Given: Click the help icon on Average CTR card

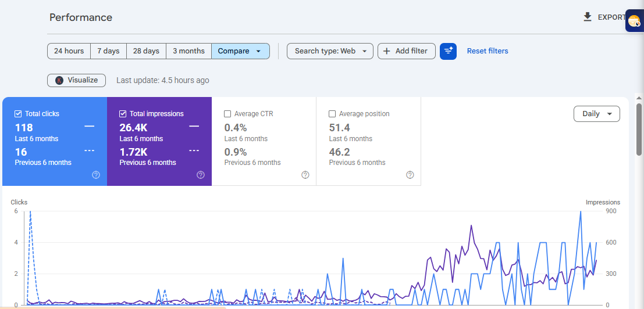Looking at the screenshot, I should click(x=305, y=175).
